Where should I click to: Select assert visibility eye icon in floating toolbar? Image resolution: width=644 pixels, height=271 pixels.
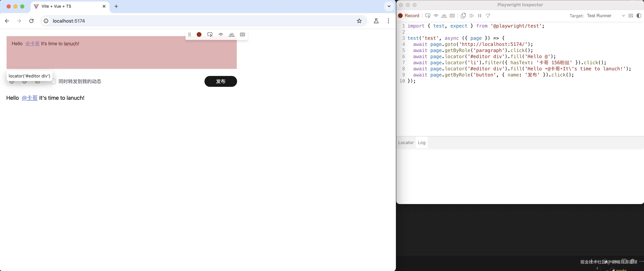(x=221, y=34)
